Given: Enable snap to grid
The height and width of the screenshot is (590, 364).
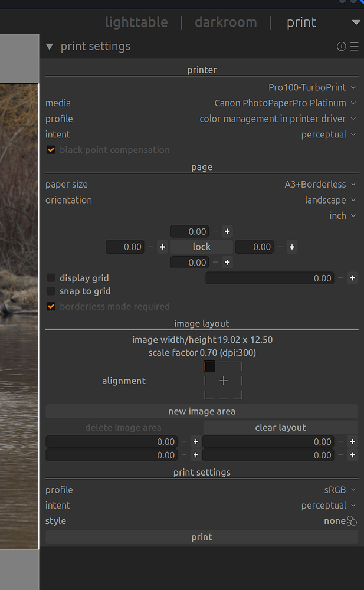Looking at the screenshot, I should pos(51,291).
